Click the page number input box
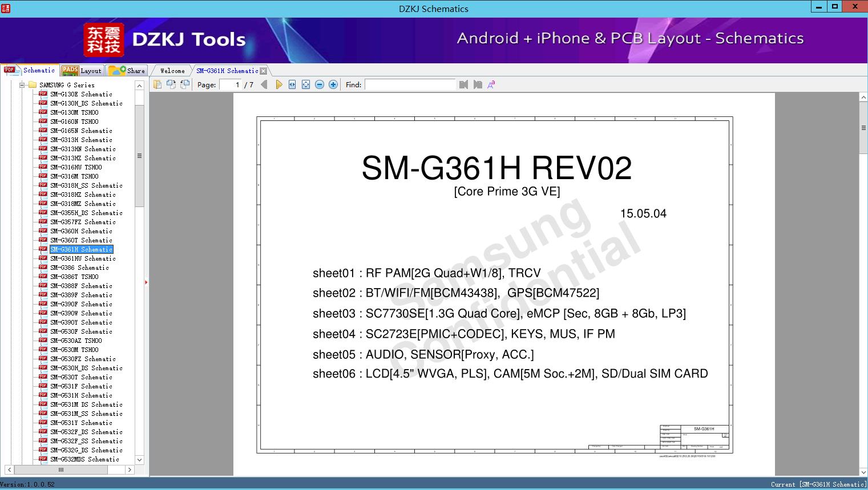Viewport: 868px width, 490px height. [231, 84]
